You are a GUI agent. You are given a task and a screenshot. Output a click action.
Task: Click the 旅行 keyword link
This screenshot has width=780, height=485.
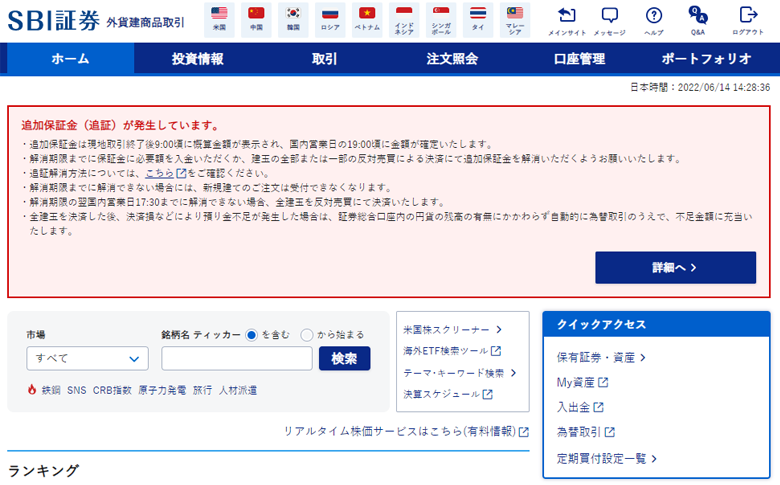pyautogui.click(x=202, y=390)
